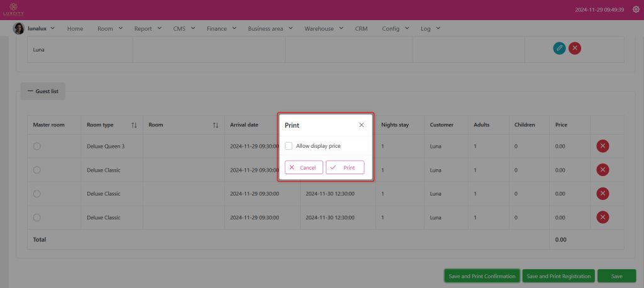Expand the Finance menu dropdown
This screenshot has width=644, height=288.
coord(221,28)
